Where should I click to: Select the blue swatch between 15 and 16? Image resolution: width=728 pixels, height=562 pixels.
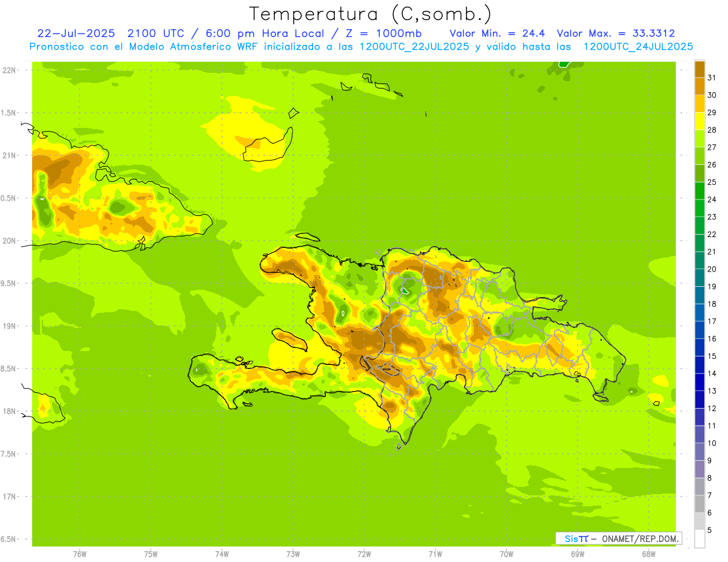(699, 347)
